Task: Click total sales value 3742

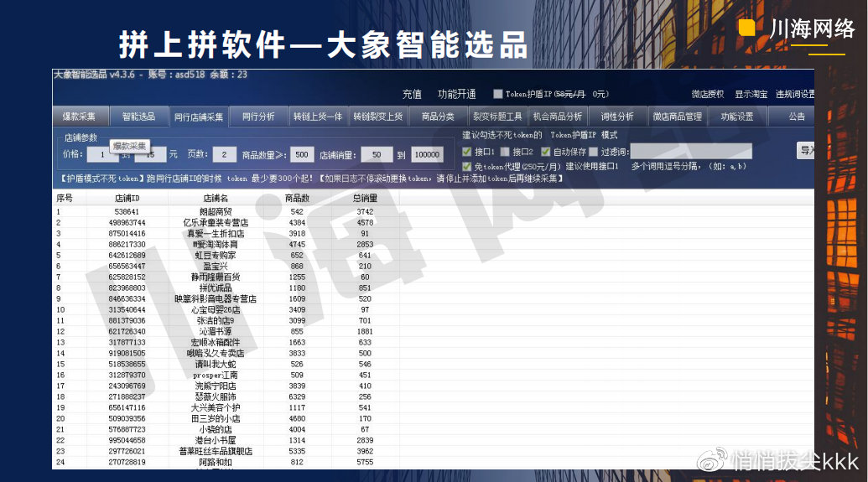Action: [365, 211]
